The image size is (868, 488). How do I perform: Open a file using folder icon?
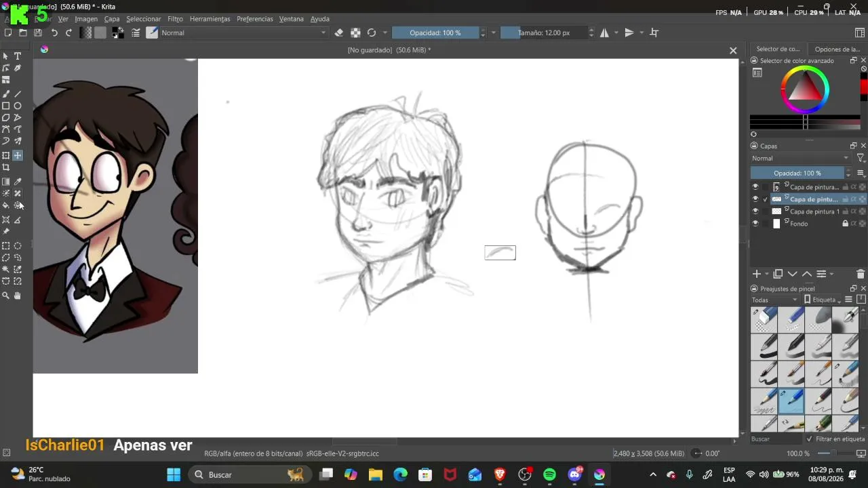click(x=23, y=33)
